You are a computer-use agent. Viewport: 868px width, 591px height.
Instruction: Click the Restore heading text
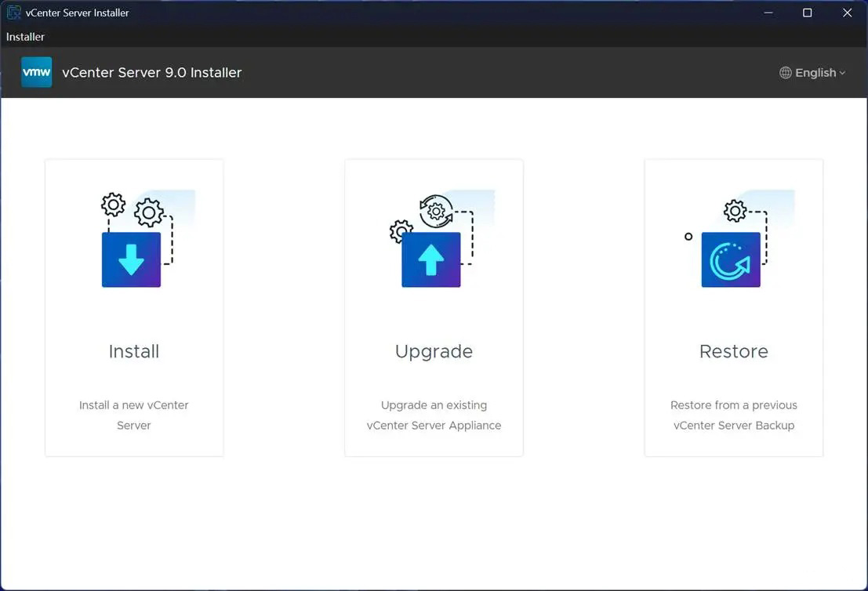[733, 351]
